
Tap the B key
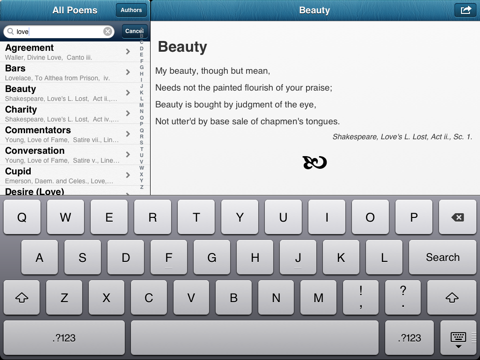[x=234, y=297]
